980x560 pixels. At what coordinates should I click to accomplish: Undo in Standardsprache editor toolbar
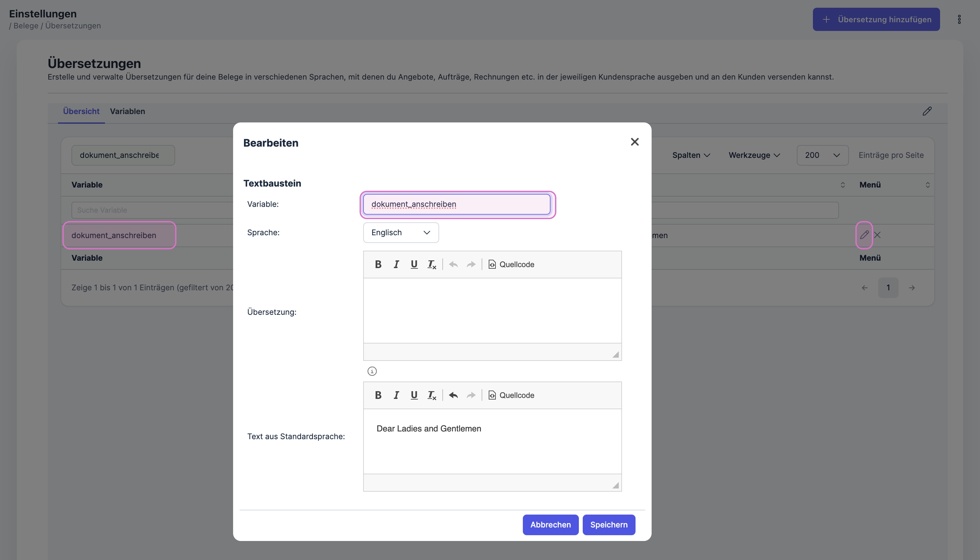pyautogui.click(x=453, y=395)
